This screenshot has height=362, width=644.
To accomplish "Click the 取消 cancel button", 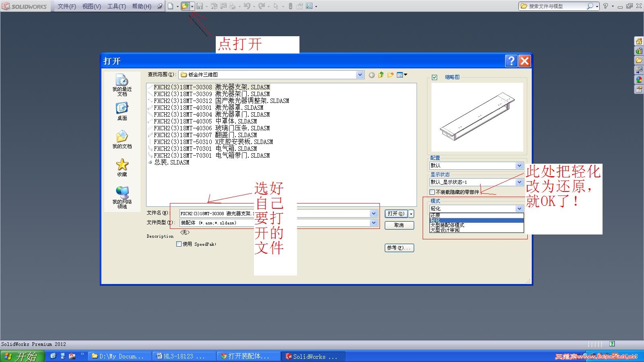I will [399, 225].
